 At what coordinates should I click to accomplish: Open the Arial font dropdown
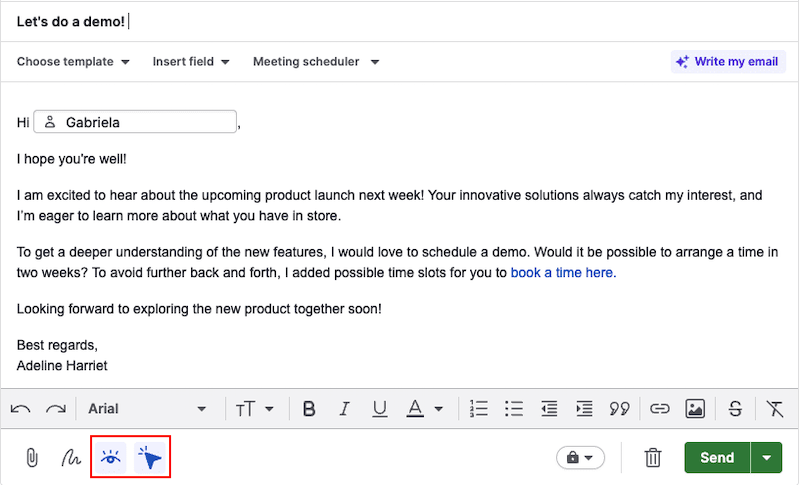147,409
